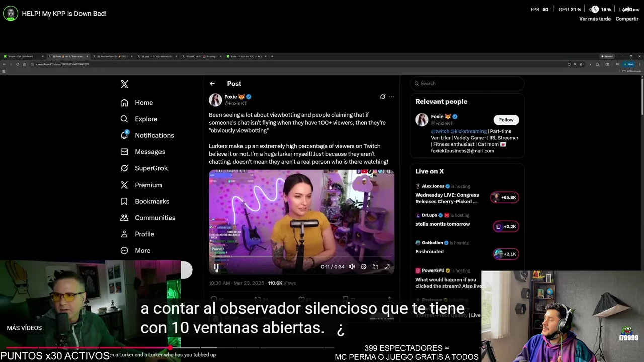Open Gothalion Enshrouded live stream

(467, 249)
